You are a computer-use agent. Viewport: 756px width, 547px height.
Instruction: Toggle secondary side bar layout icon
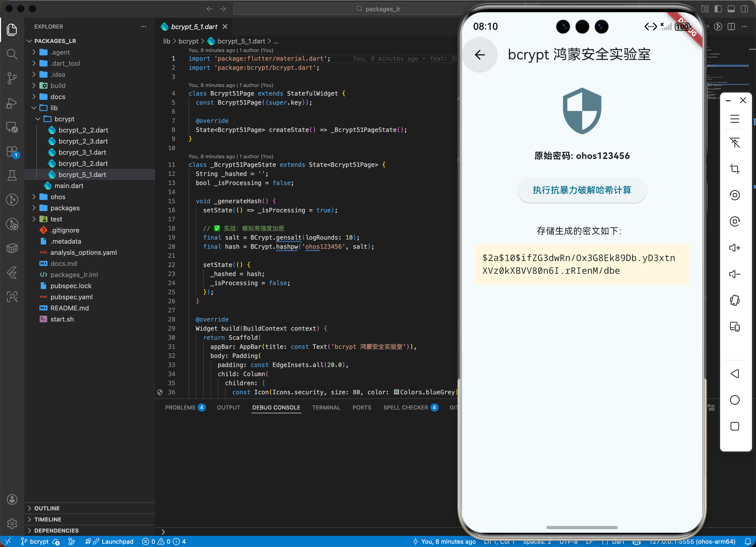[x=744, y=9]
